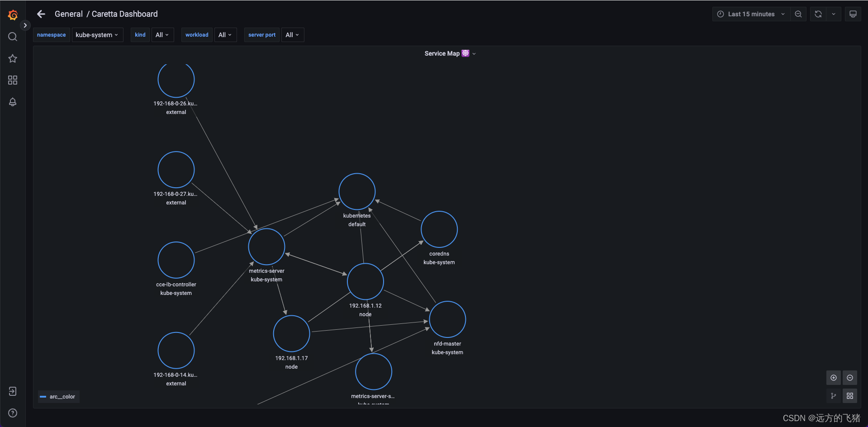Select the 192.168.1.17 node circle
This screenshot has width=868, height=427.
(x=291, y=334)
